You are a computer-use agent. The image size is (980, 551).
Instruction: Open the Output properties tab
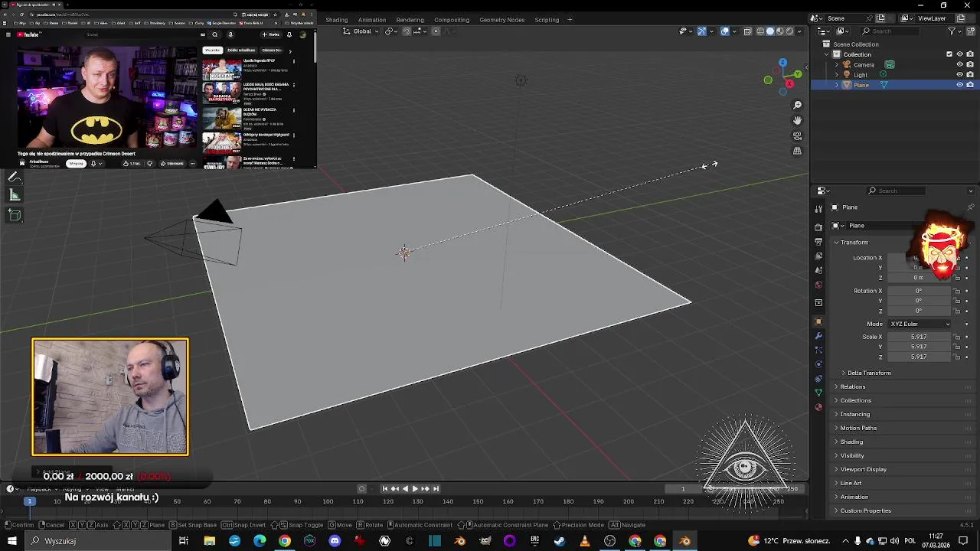(x=818, y=241)
